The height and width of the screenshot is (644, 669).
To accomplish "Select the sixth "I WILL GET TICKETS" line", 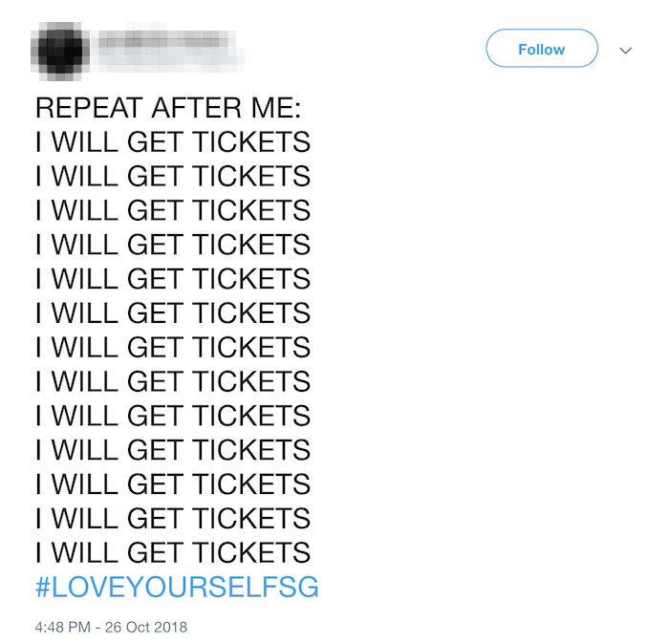I will pos(173,313).
